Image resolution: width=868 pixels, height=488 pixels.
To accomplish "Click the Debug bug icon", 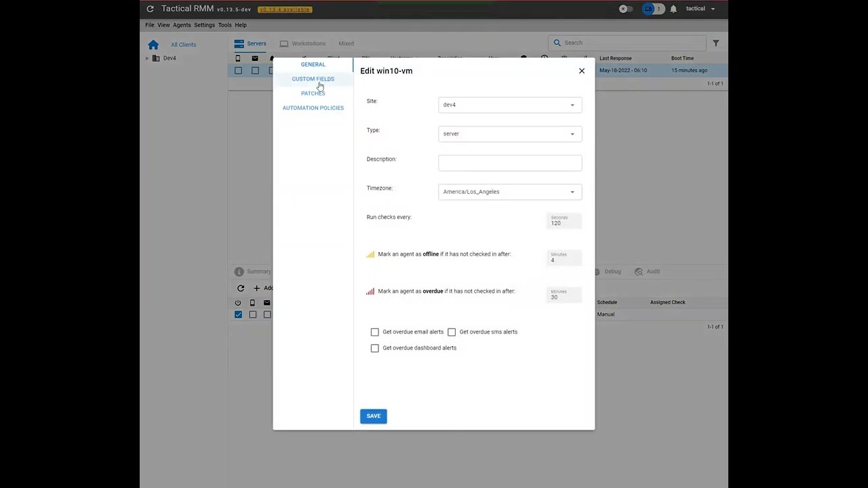I will [597, 272].
